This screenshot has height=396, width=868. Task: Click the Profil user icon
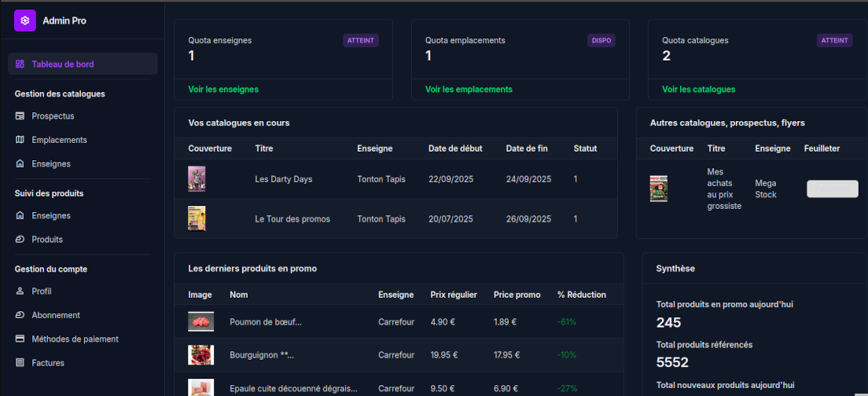click(20, 291)
